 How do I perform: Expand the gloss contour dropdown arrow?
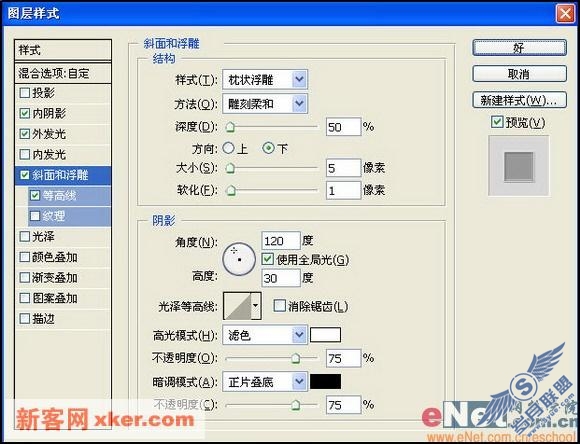click(256, 306)
